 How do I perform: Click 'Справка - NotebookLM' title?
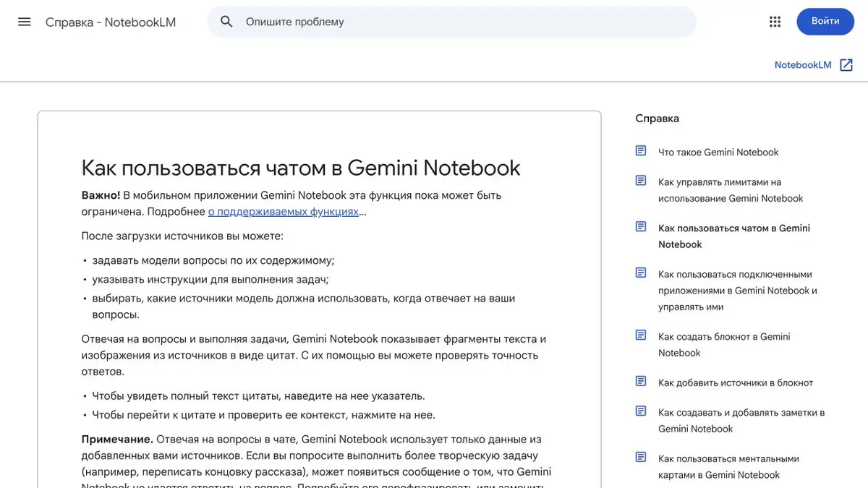click(111, 22)
